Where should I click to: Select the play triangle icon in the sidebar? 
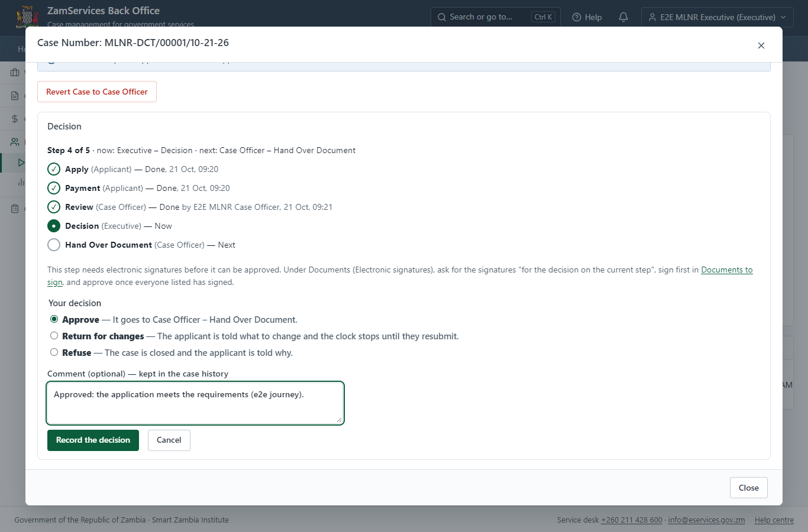pos(21,163)
